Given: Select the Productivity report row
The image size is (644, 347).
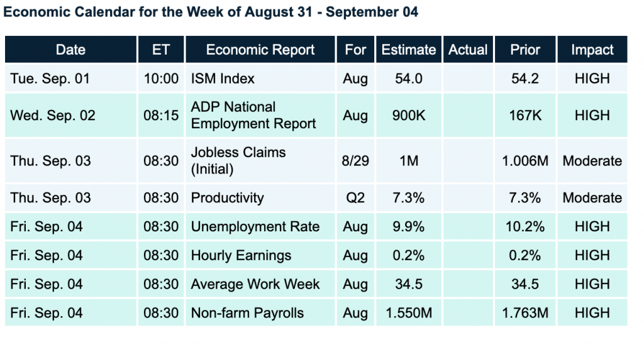Looking at the screenshot, I should (228, 198).
